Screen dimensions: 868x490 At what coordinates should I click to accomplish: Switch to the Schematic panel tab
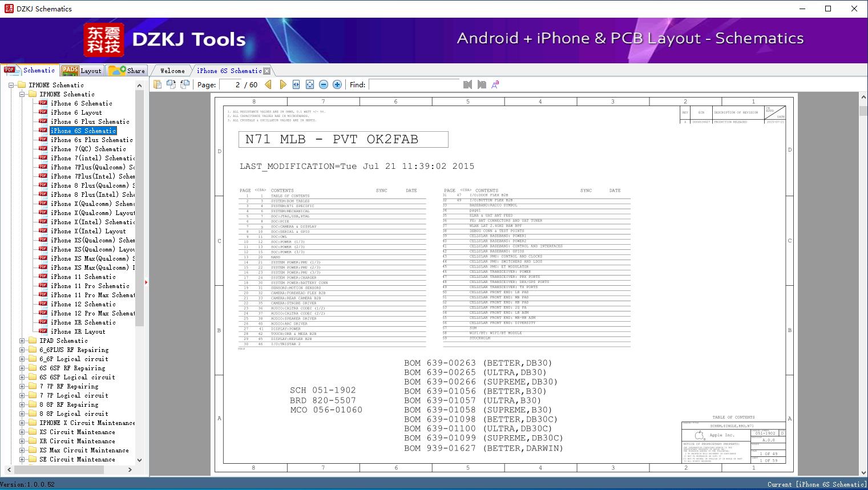30,70
